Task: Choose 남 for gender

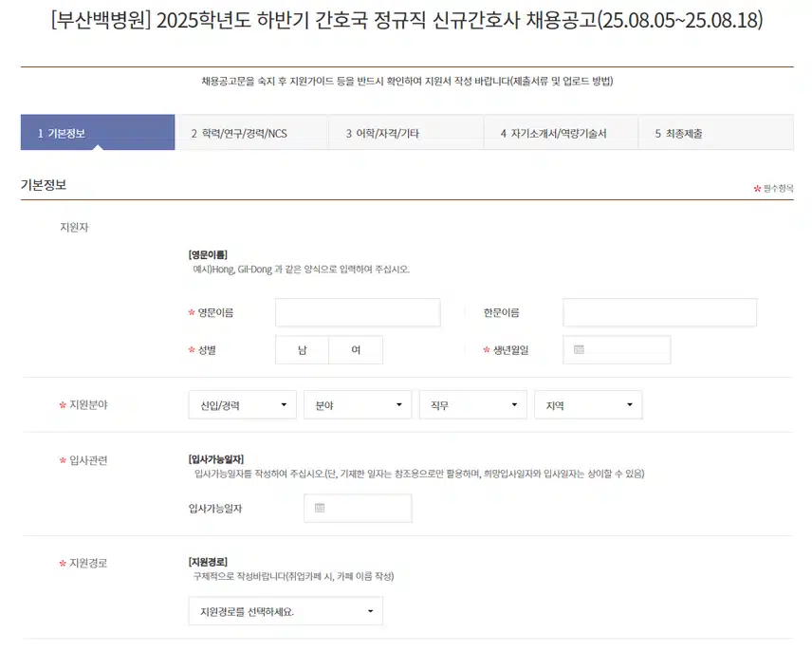Action: tap(302, 350)
